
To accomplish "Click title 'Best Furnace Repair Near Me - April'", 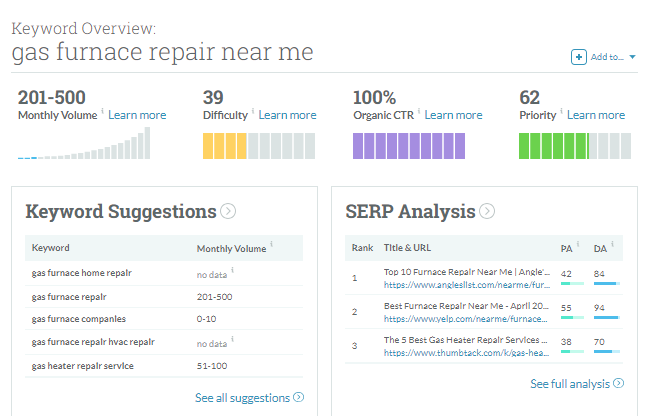I will click(x=466, y=306).
